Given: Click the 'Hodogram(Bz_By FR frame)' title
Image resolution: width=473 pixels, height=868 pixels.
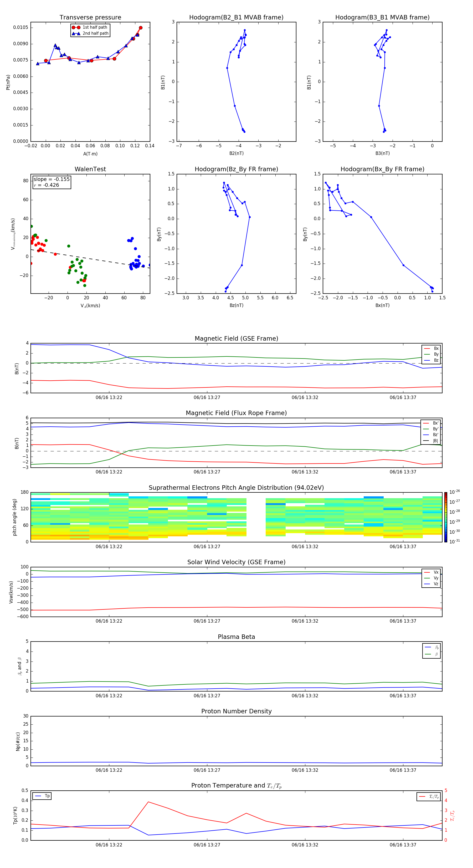Looking at the screenshot, I should click(x=236, y=169).
